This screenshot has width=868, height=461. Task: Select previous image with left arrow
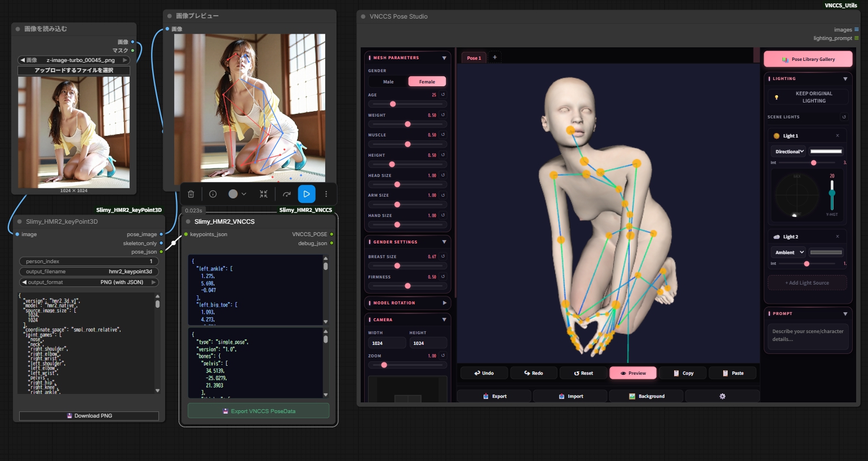point(23,60)
